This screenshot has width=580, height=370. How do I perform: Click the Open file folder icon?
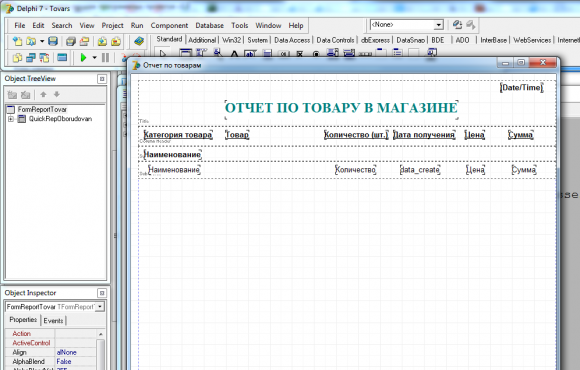(31, 41)
